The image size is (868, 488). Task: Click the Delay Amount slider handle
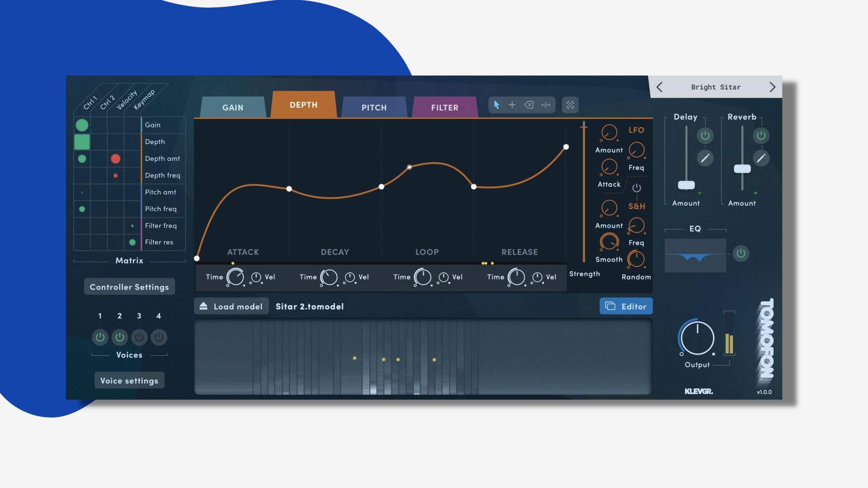pyautogui.click(x=686, y=185)
